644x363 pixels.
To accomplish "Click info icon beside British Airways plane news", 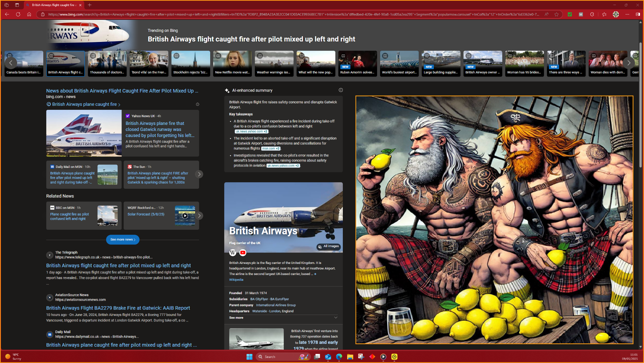I will pyautogui.click(x=197, y=104).
